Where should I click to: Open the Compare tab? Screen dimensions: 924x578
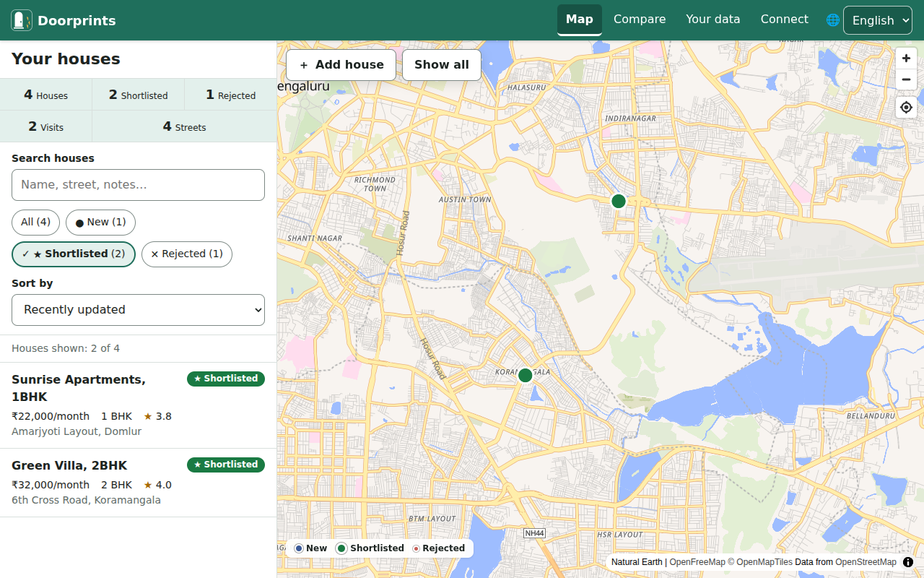640,20
